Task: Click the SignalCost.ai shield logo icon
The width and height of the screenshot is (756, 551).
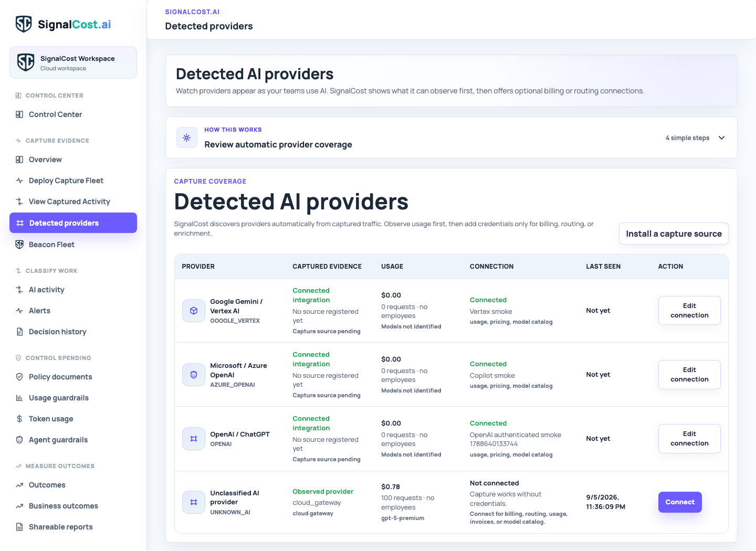Action: [24, 24]
